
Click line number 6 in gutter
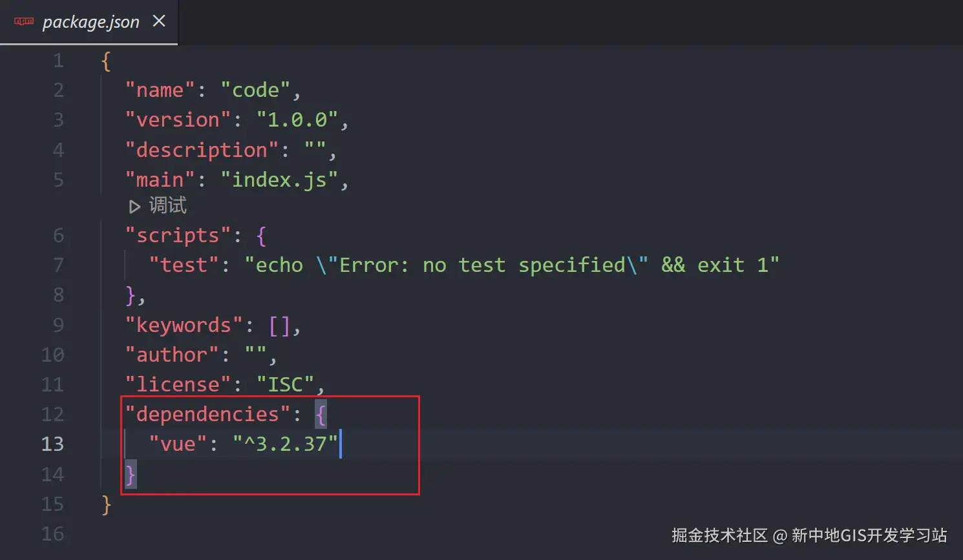58,235
